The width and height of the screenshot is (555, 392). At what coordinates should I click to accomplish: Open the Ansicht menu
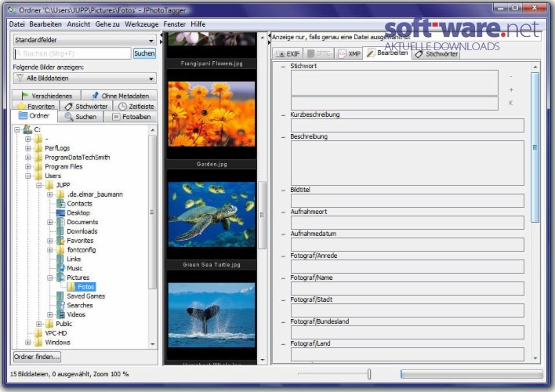pos(78,24)
